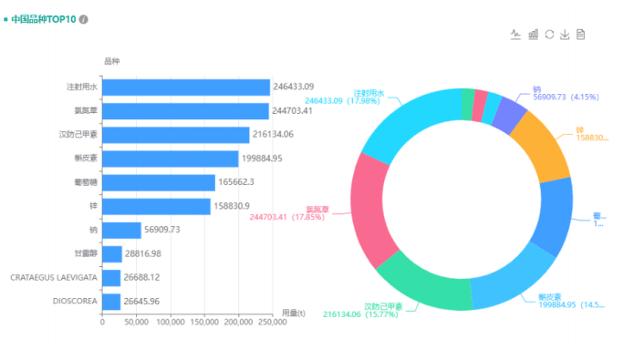
Task: Click the 注射用水 pie label text
Action: (x=369, y=93)
